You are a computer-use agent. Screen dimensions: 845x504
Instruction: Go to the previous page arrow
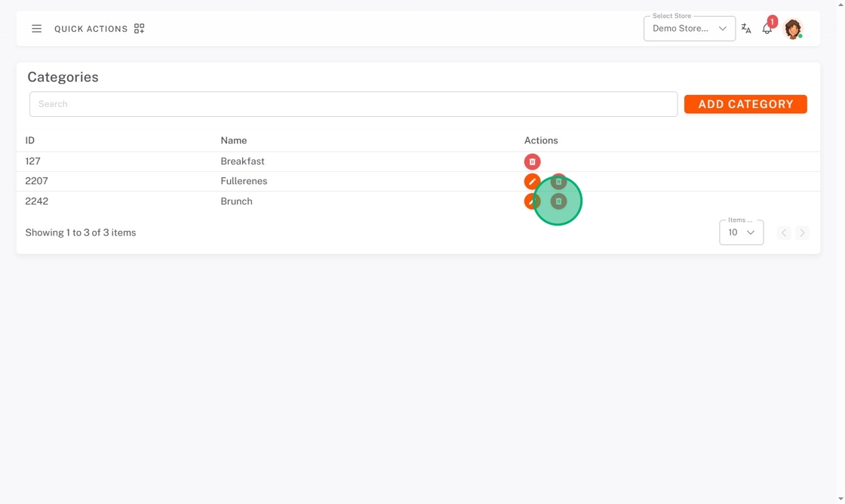[x=784, y=233]
